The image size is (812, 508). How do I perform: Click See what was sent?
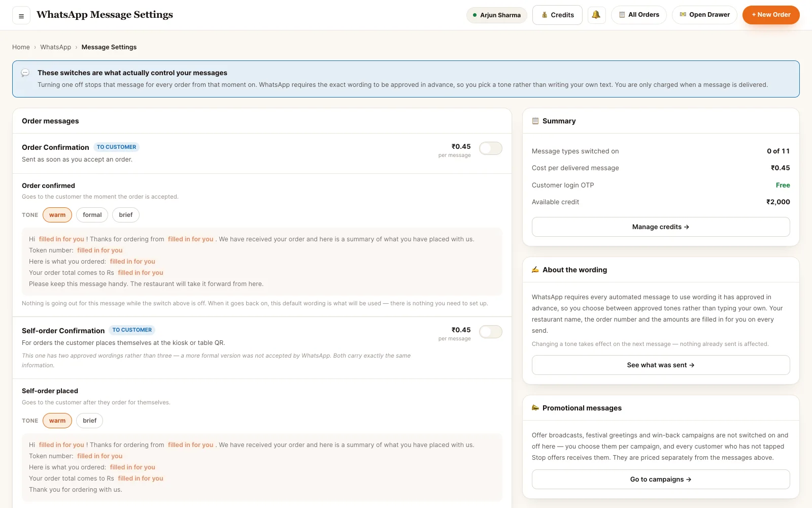(x=661, y=365)
